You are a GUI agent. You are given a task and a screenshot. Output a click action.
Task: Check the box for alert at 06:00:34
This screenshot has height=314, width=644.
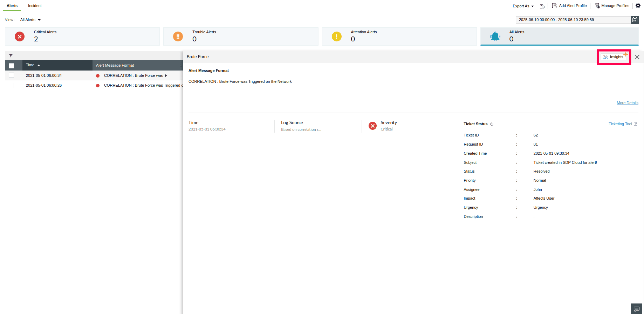point(11,75)
